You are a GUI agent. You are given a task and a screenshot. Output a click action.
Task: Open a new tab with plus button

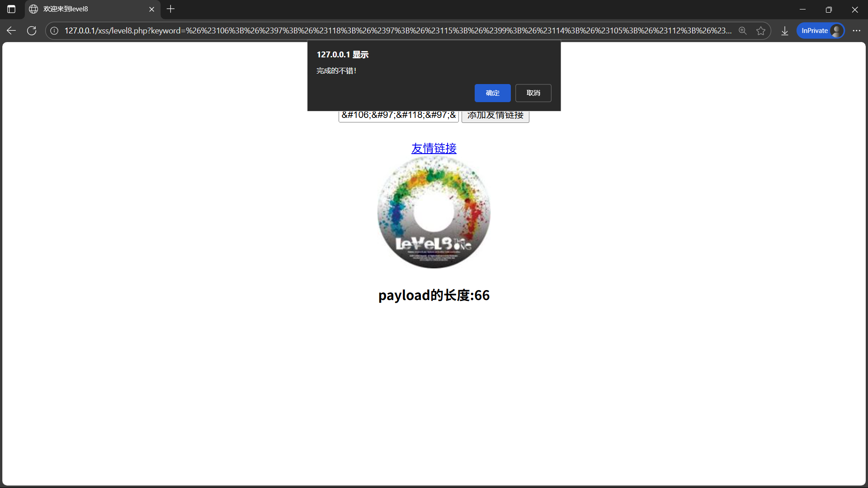pos(170,9)
